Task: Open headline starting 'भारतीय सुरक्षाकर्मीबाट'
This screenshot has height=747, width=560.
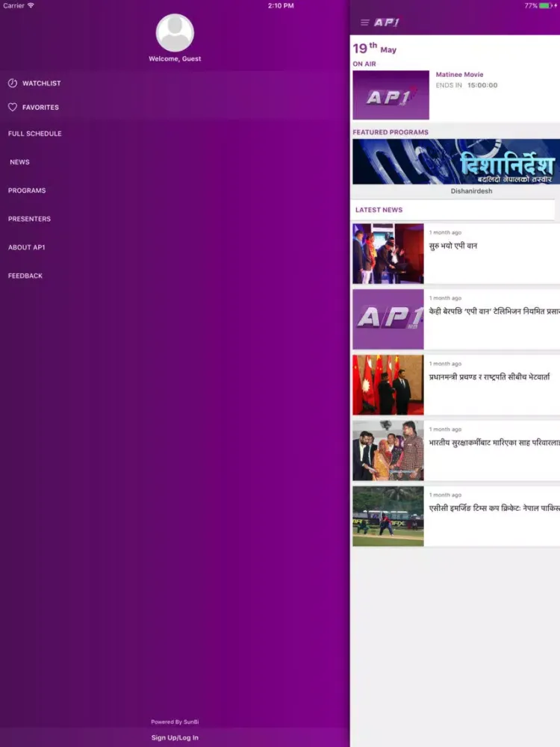Action: click(494, 442)
